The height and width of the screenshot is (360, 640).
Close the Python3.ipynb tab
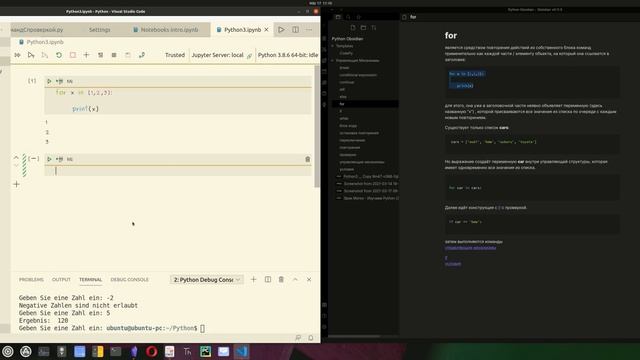point(267,29)
